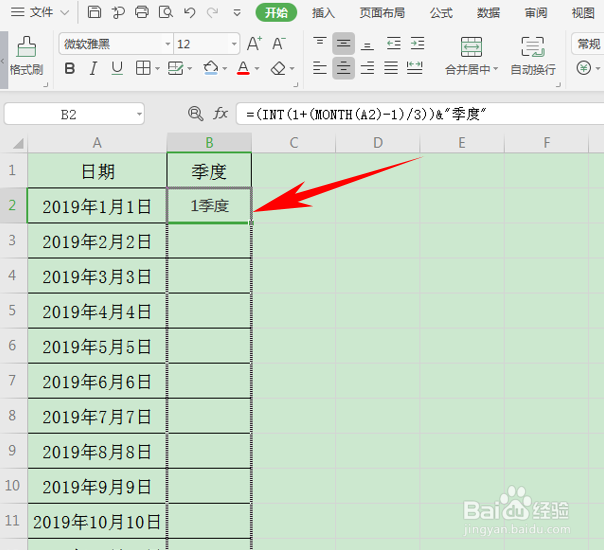The height and width of the screenshot is (550, 604).
Task: Switch to the 插入 tab
Action: point(323,13)
